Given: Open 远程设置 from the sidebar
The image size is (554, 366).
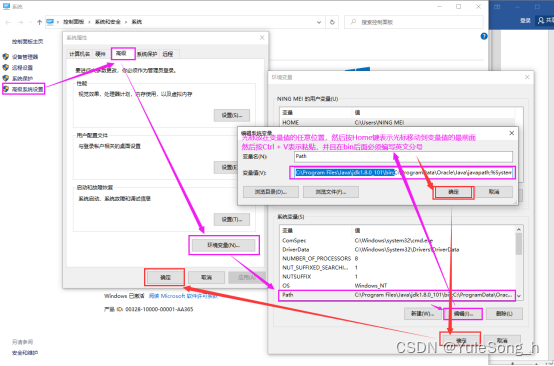Looking at the screenshot, I should 22,67.
